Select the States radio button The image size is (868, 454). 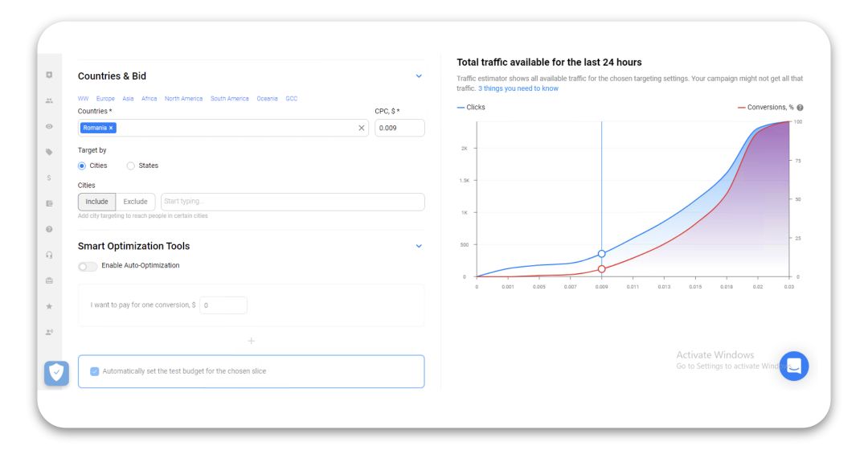point(130,166)
